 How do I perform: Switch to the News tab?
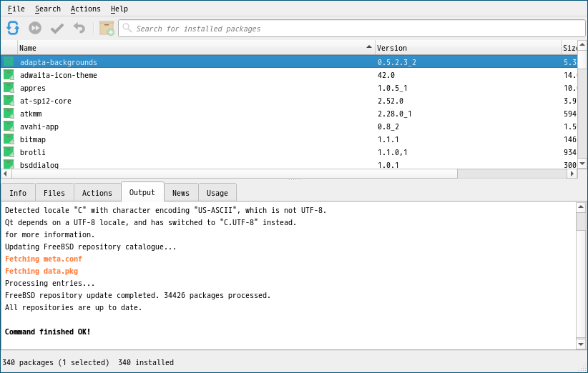click(181, 193)
